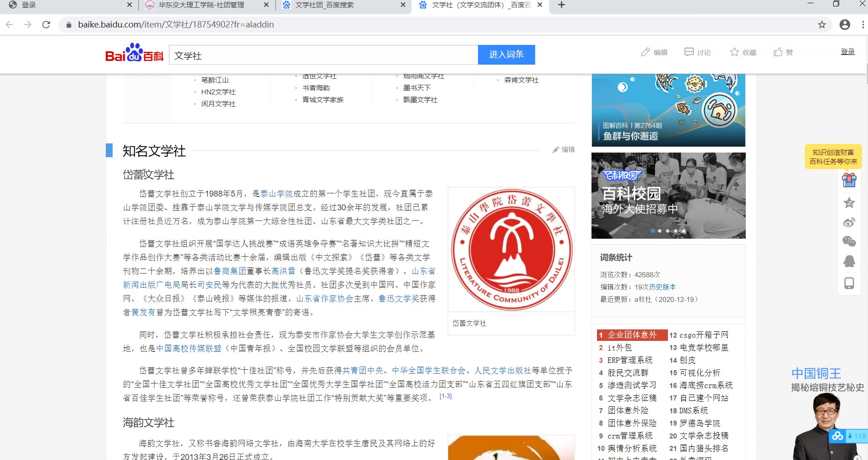
Task: Open 讨论 discussion icon
Action: point(697,52)
